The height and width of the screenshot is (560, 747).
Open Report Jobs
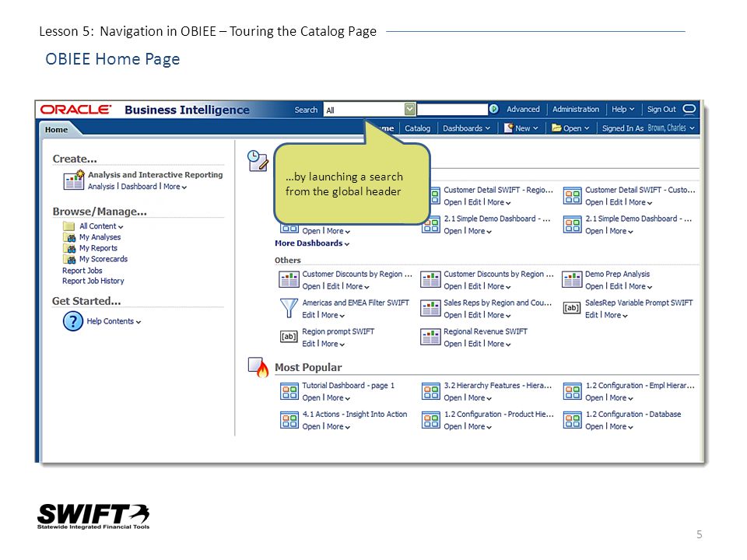(82, 271)
